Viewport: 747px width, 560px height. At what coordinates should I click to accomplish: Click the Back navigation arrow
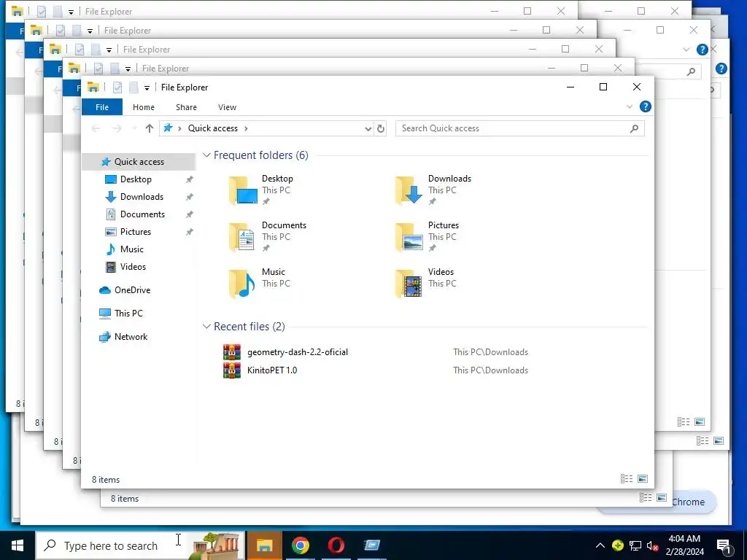[96, 128]
